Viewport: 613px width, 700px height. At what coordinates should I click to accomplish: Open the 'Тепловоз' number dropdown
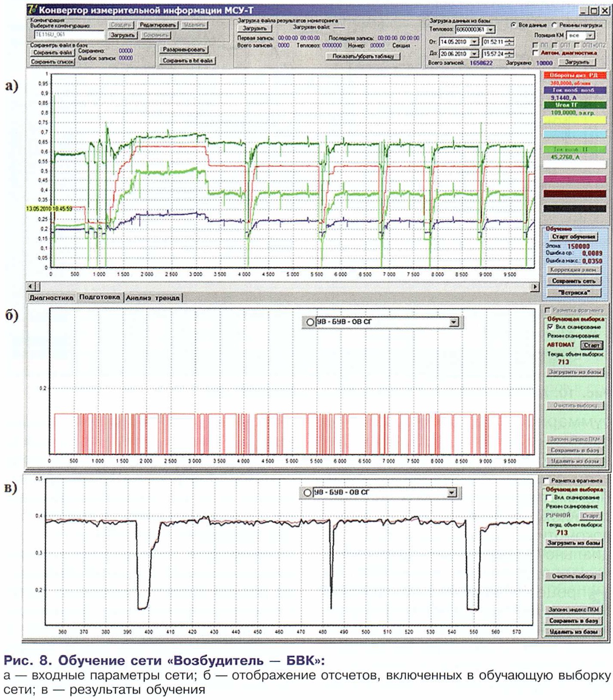(490, 30)
